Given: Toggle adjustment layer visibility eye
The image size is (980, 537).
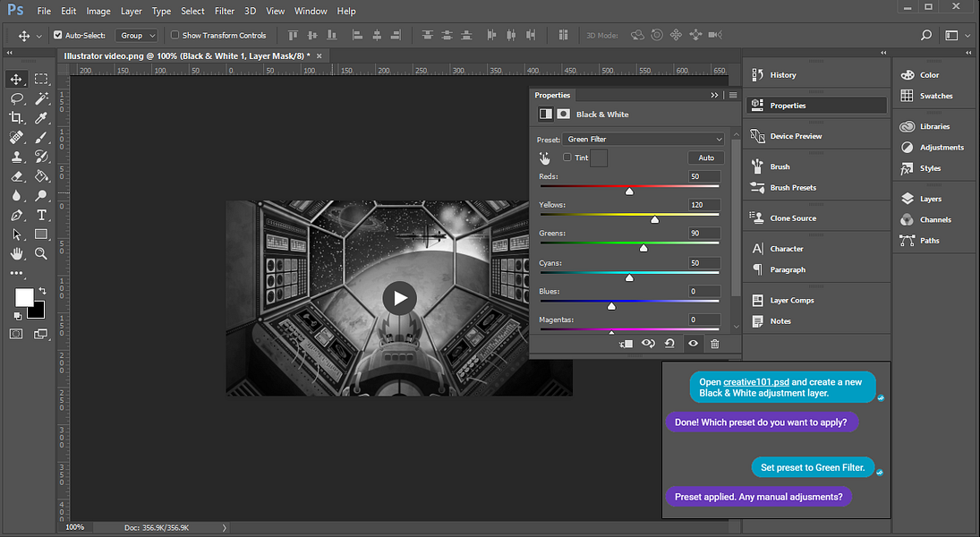Looking at the screenshot, I should (x=693, y=344).
